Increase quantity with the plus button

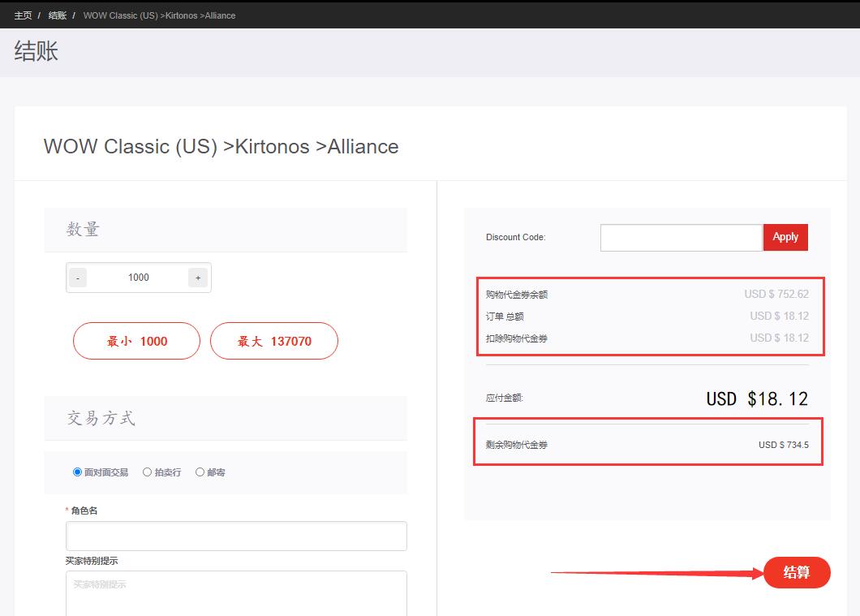[198, 278]
